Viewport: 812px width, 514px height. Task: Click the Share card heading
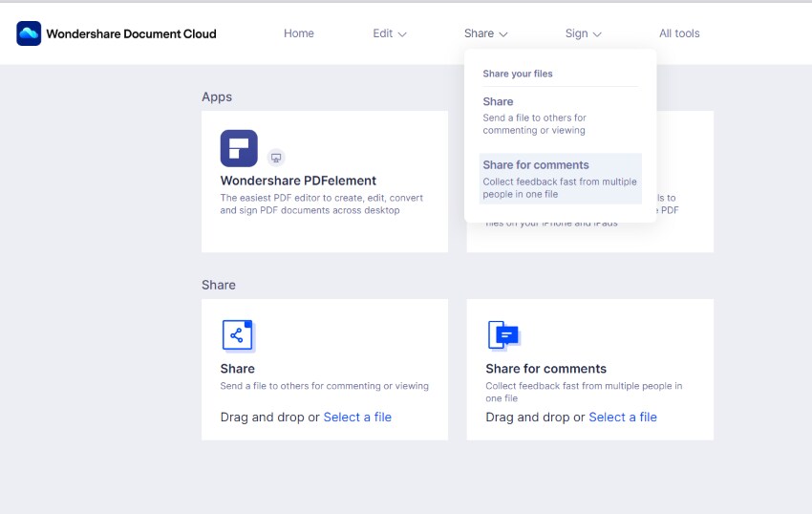click(238, 369)
